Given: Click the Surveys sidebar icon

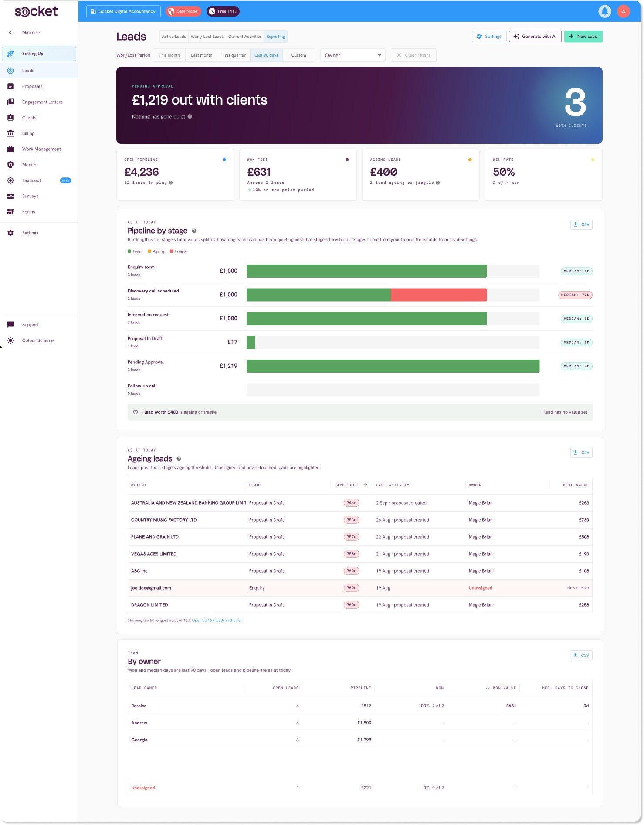Looking at the screenshot, I should [x=10, y=196].
